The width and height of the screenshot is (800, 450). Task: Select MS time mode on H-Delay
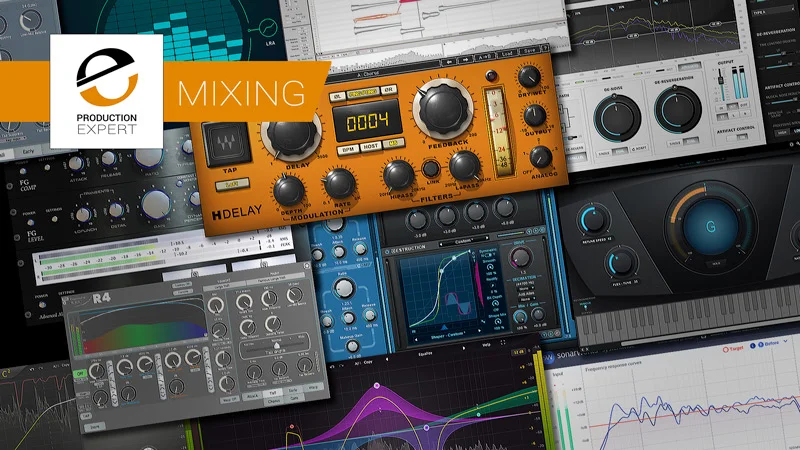[x=393, y=143]
